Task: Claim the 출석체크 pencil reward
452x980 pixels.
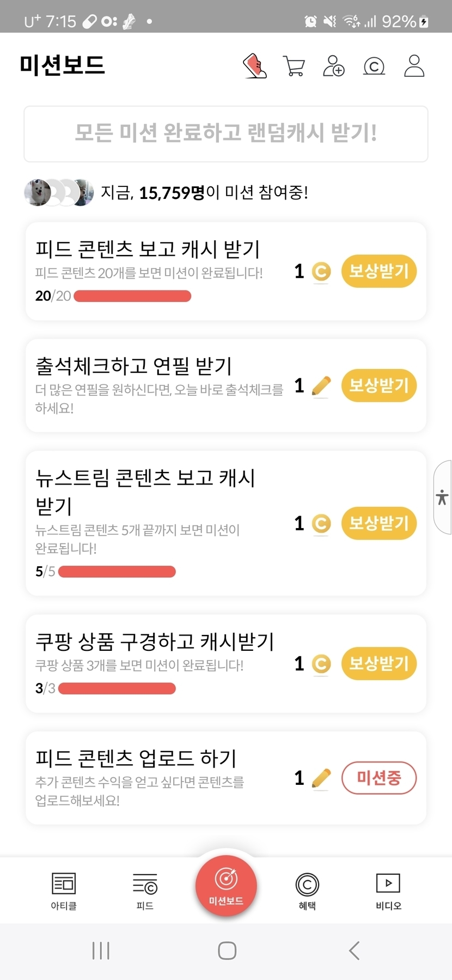Action: click(379, 385)
